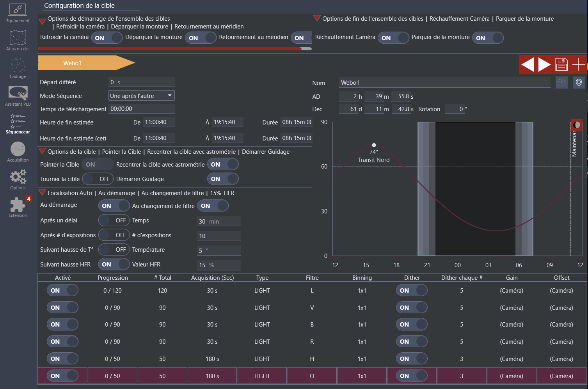Collapse the Focalisation Auto section
The image size is (588, 389).
click(x=42, y=193)
